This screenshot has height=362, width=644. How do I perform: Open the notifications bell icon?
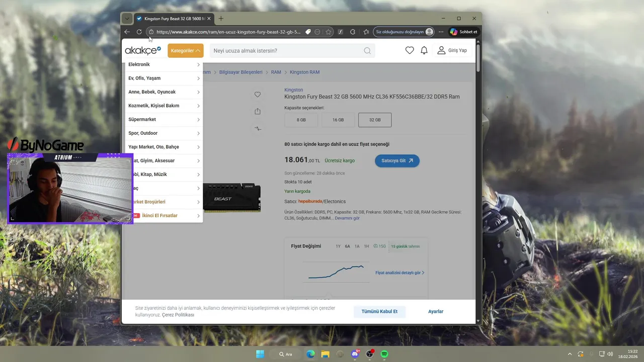tap(424, 50)
